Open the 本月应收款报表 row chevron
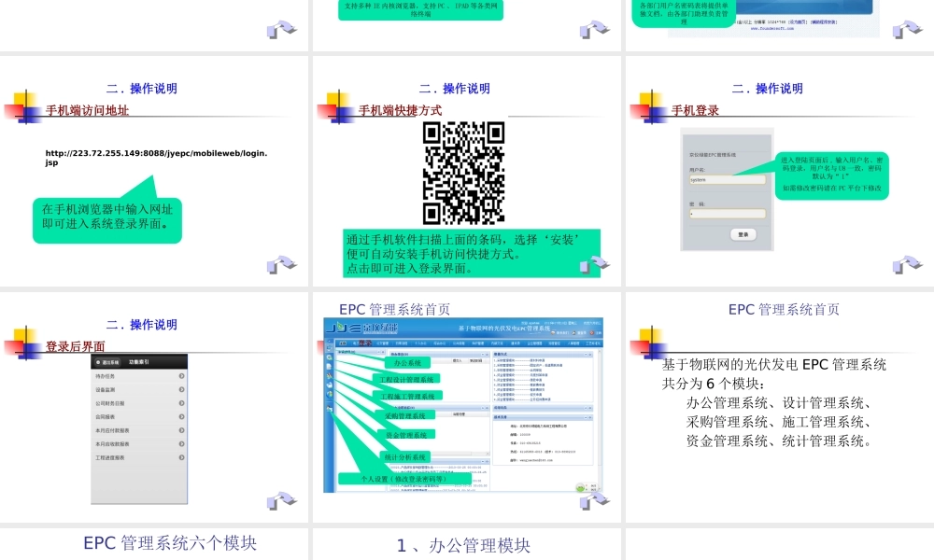The height and width of the screenshot is (560, 934). click(x=181, y=444)
